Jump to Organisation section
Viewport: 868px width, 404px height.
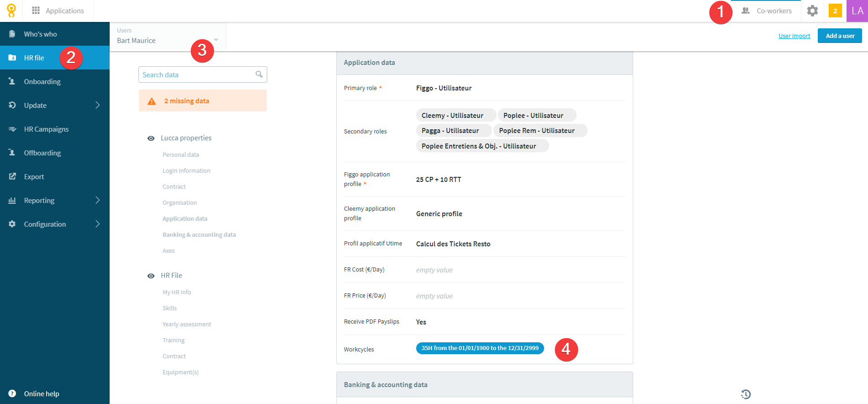(180, 202)
